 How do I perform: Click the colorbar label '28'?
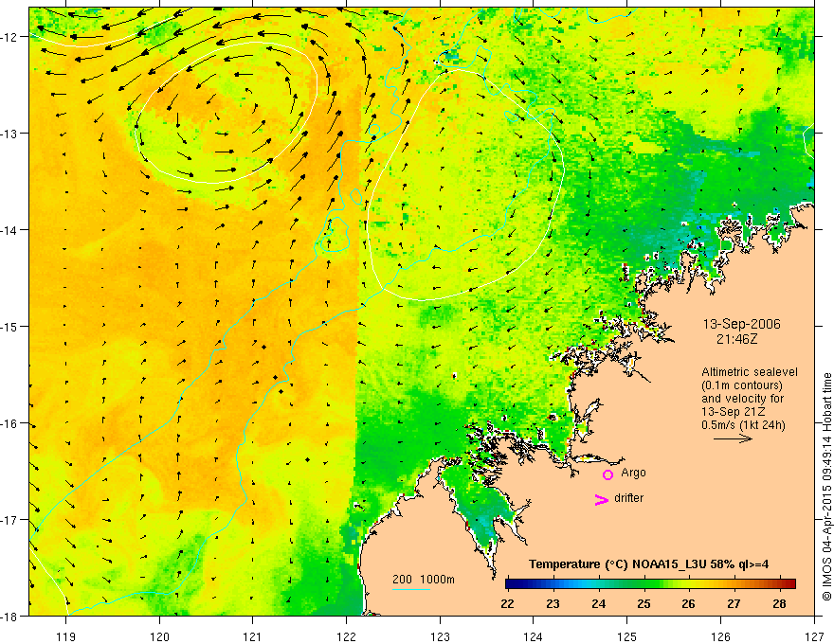click(780, 604)
